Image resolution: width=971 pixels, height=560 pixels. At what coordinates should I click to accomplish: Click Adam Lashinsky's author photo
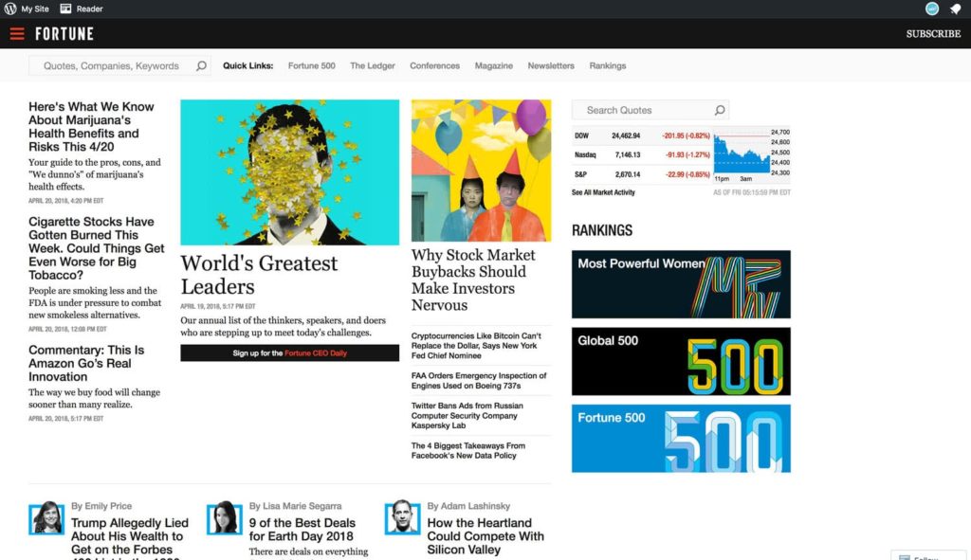(x=402, y=518)
